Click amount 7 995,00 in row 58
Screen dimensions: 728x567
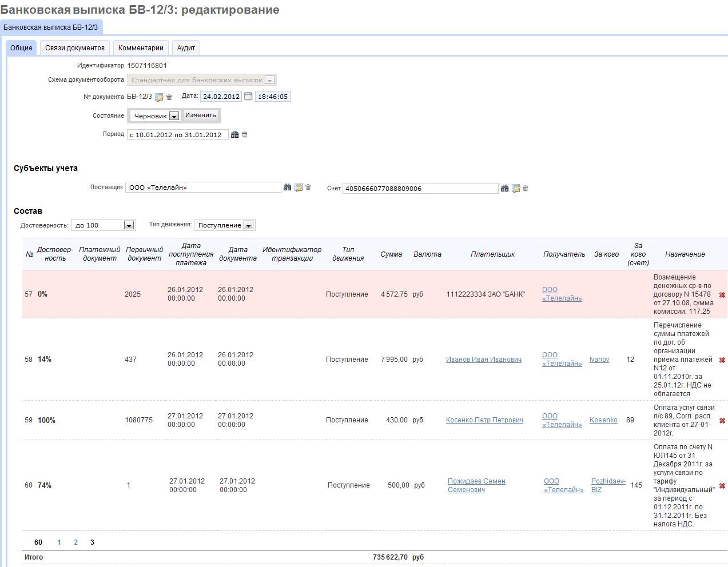coord(394,360)
